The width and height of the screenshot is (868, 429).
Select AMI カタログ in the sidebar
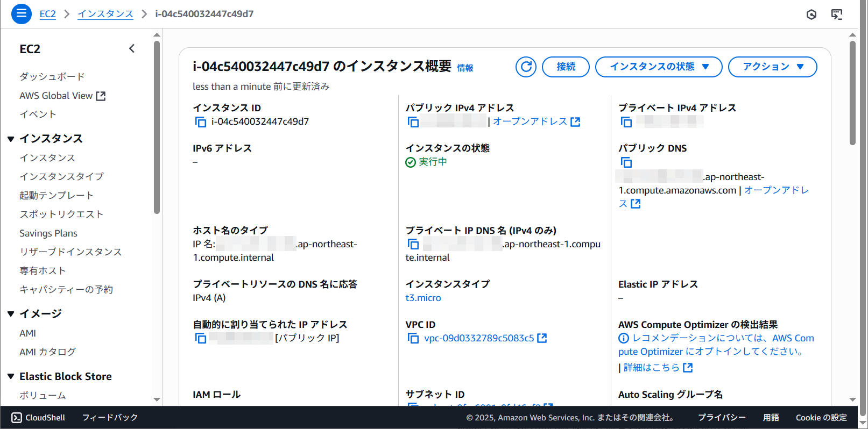pyautogui.click(x=47, y=352)
